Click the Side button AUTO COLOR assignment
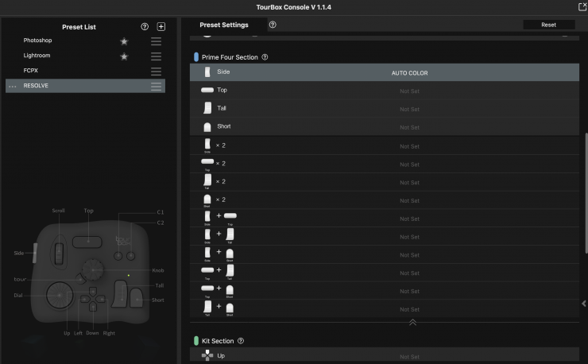 pos(410,72)
